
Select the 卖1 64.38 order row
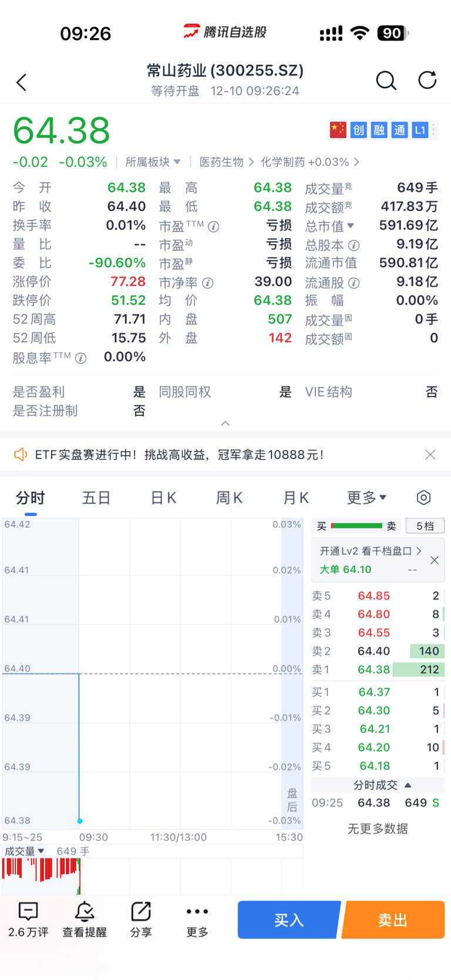click(378, 669)
